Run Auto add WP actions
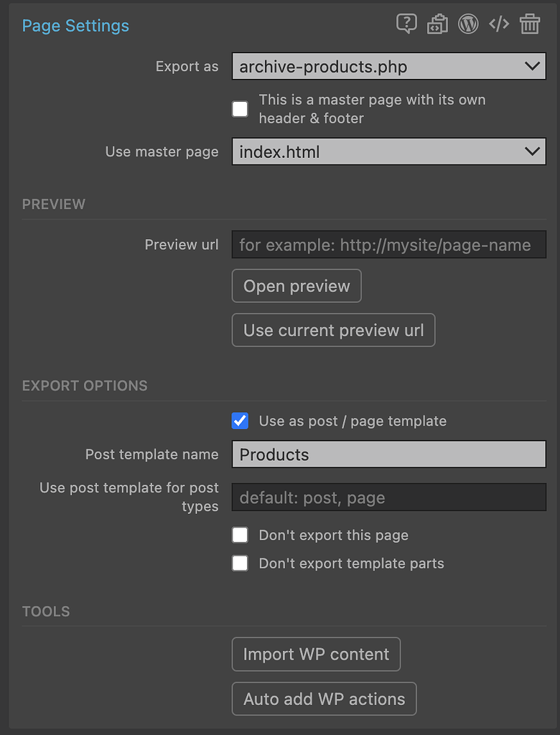Viewport: 560px width, 735px height. point(324,699)
